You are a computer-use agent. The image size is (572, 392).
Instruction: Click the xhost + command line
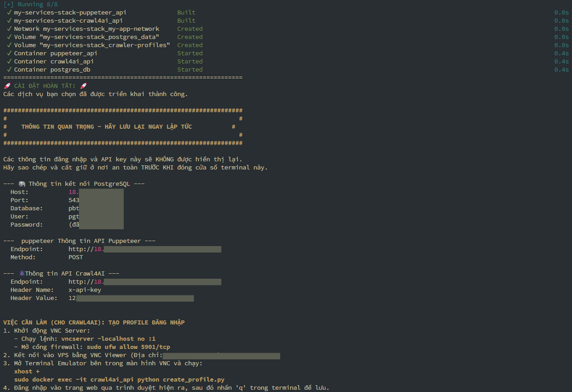23,372
